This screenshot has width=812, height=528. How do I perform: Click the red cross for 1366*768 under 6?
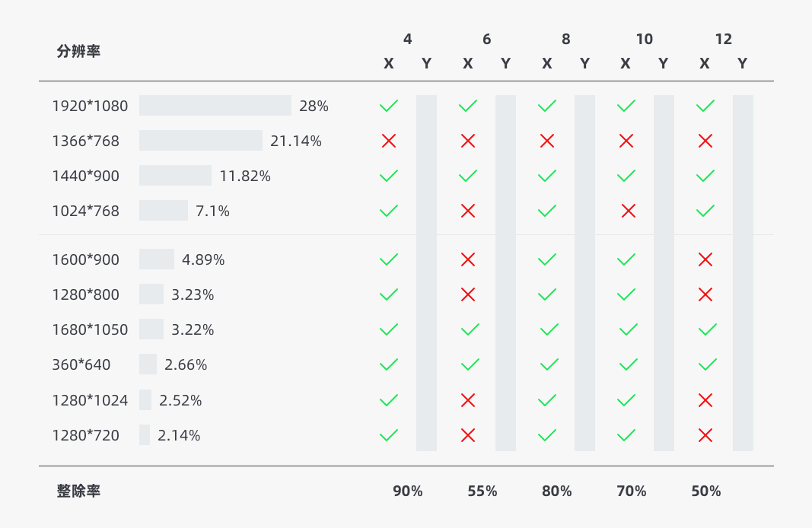[x=468, y=141]
